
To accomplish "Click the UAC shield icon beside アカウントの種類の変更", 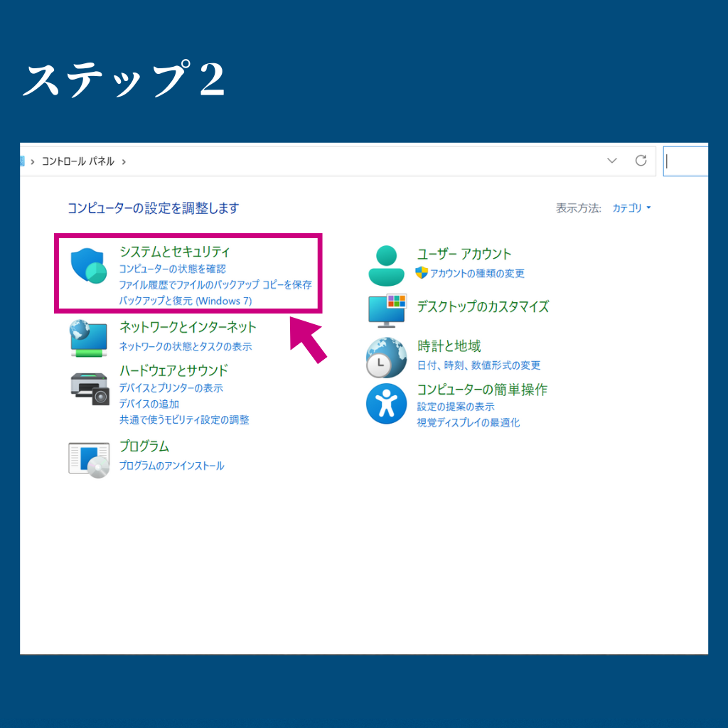I will tap(421, 272).
